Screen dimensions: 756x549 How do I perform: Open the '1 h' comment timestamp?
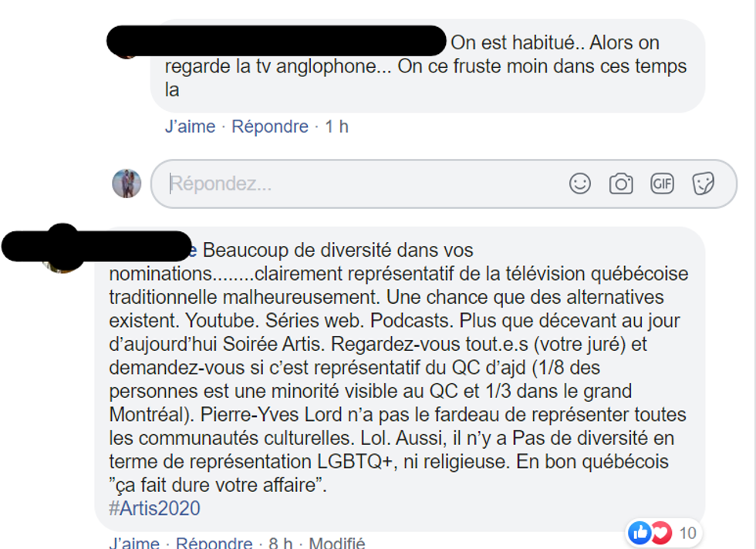coord(336,126)
